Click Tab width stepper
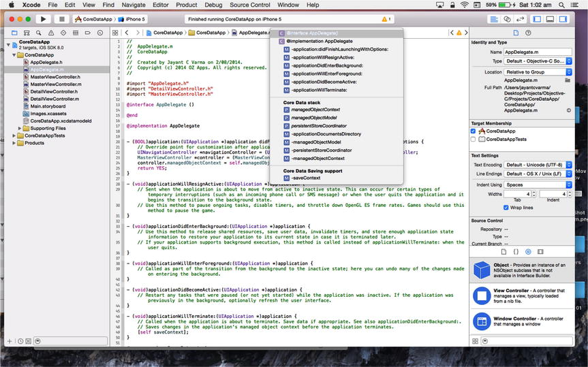Viewport: 588px width, 367px height. (534, 194)
